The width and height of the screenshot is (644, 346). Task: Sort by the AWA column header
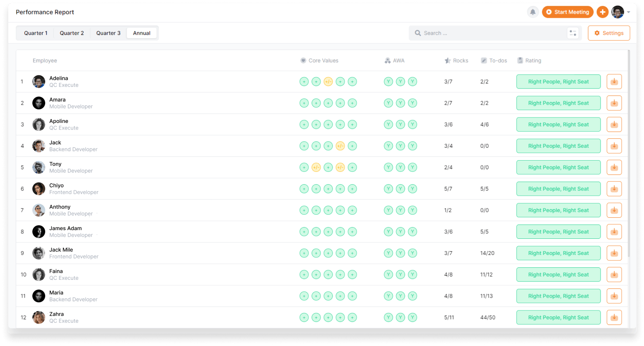(394, 60)
